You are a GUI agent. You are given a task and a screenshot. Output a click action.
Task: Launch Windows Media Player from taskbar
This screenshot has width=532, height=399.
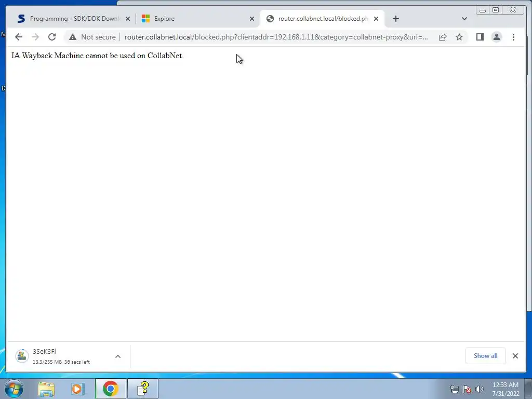[77, 389]
